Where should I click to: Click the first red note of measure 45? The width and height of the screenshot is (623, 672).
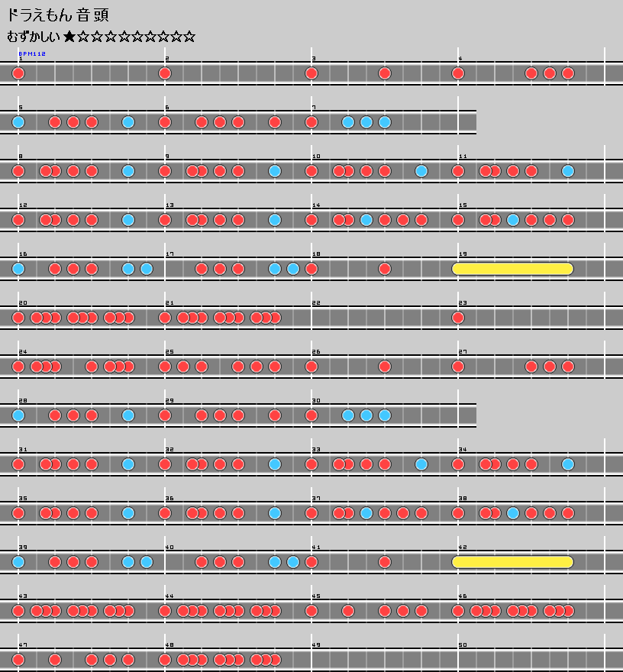pos(311,611)
